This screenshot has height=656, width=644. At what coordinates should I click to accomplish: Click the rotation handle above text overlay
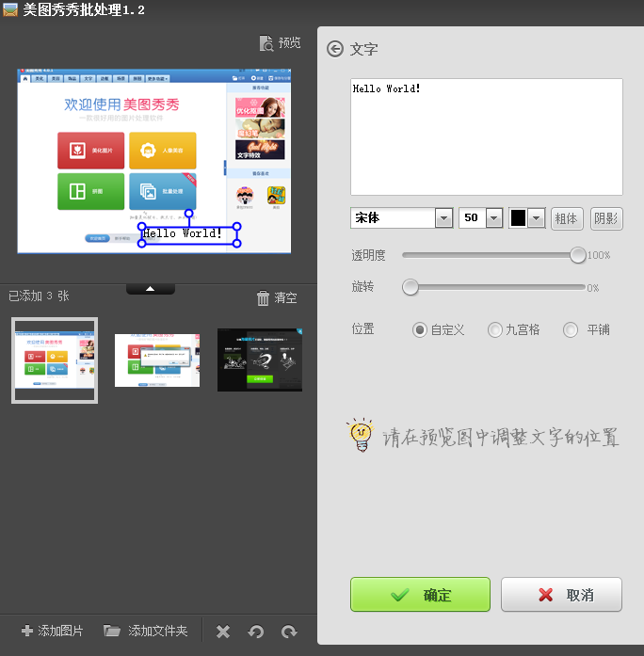point(189,214)
